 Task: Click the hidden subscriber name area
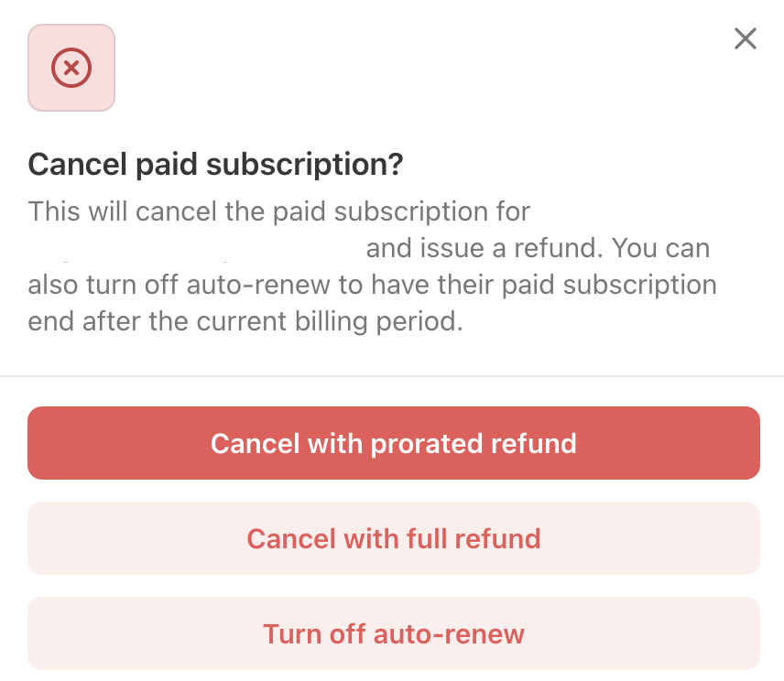click(195, 248)
